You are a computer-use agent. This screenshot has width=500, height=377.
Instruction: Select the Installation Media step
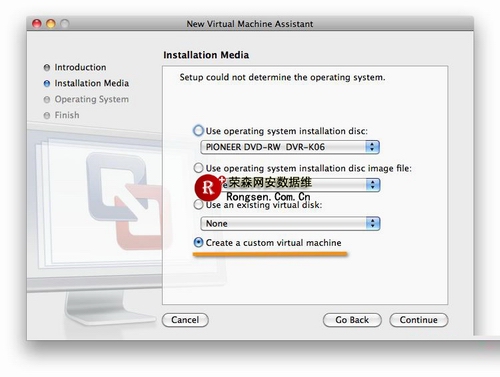[92, 83]
